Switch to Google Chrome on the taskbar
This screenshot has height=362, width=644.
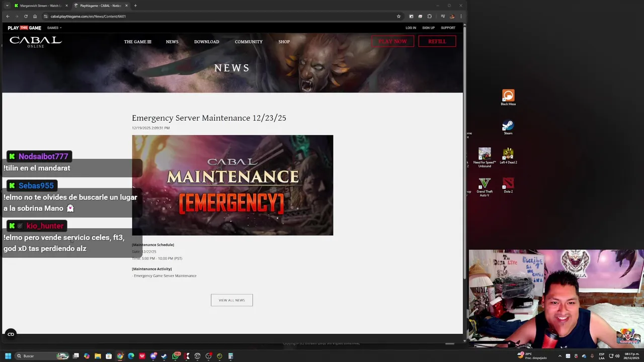click(x=120, y=356)
